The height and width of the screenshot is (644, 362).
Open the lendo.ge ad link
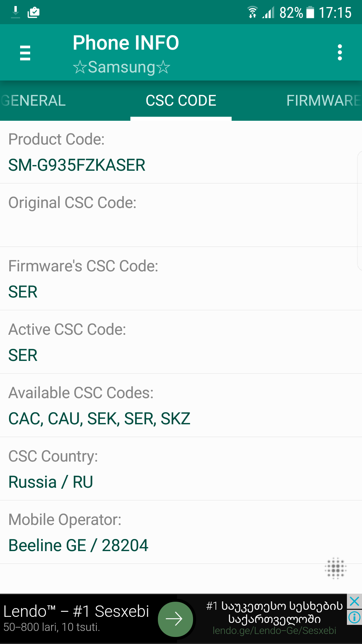click(x=274, y=631)
